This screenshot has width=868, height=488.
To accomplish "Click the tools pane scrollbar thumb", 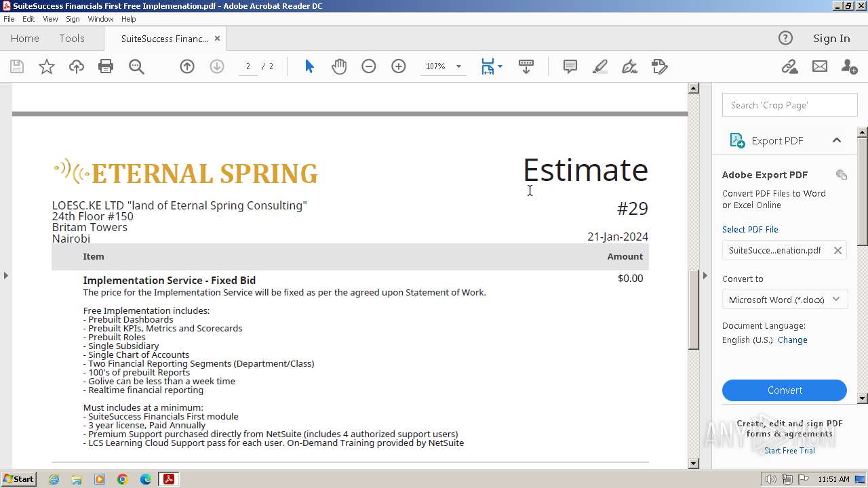I will [x=863, y=191].
